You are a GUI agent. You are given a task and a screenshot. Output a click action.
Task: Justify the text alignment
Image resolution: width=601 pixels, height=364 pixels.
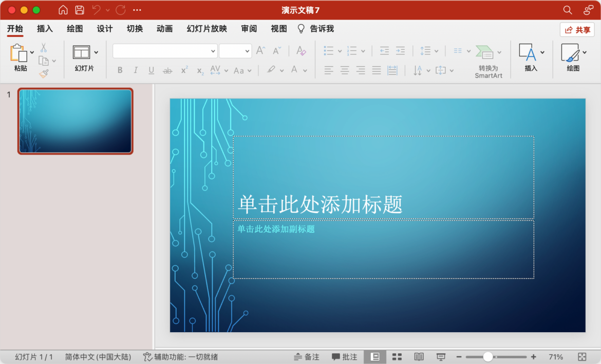[377, 70]
